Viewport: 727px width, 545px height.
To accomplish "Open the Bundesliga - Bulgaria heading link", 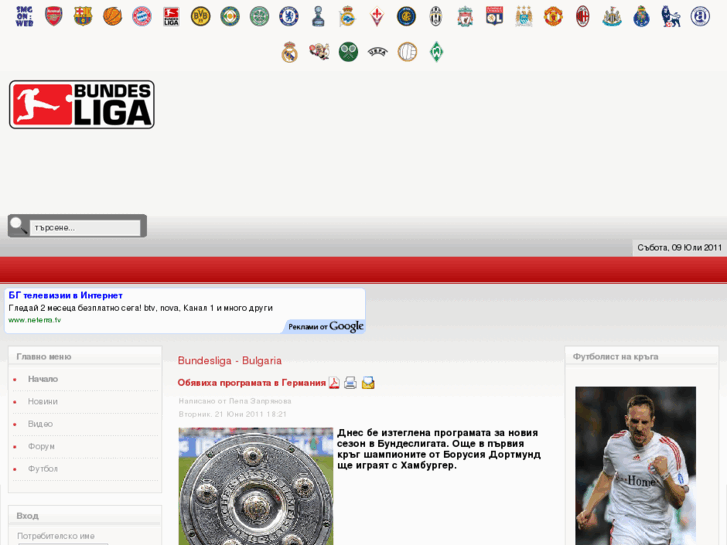I will click(x=230, y=361).
